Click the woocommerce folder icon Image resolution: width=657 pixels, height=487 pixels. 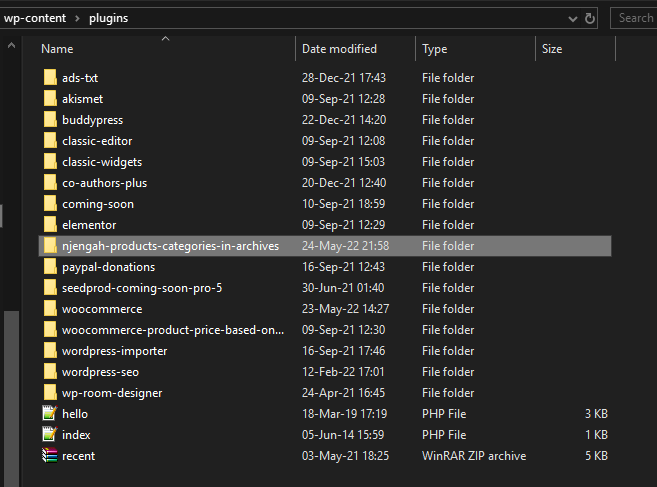(50, 308)
